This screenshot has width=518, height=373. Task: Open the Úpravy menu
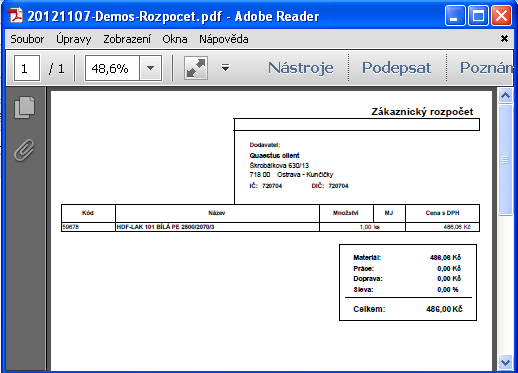pos(74,39)
